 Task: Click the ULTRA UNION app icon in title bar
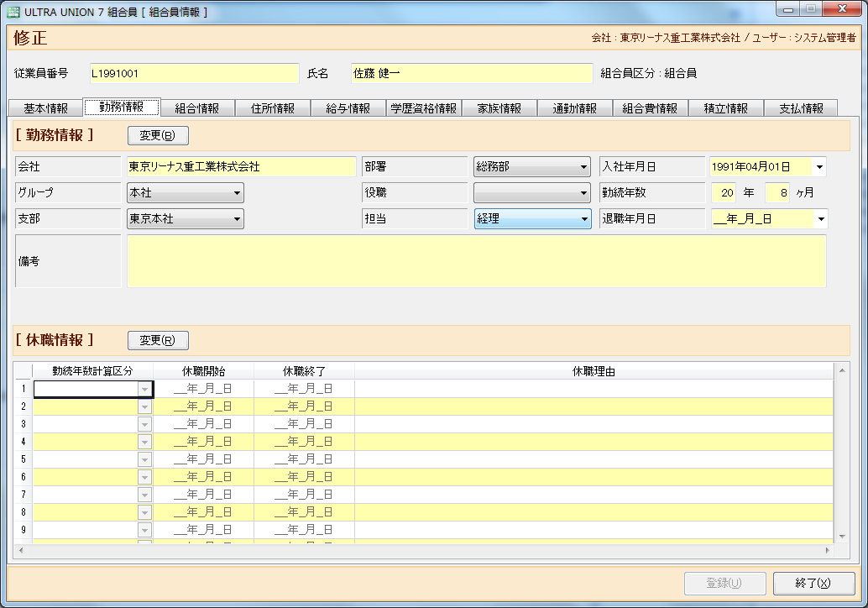tap(13, 12)
